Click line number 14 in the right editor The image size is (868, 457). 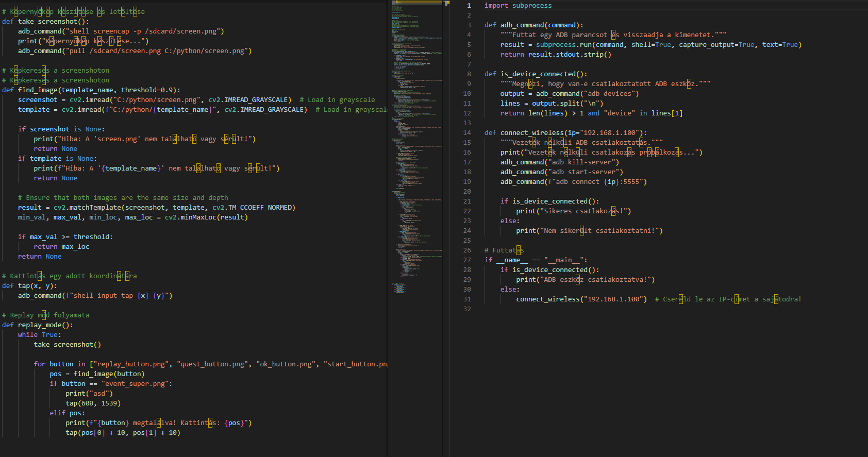pos(467,133)
